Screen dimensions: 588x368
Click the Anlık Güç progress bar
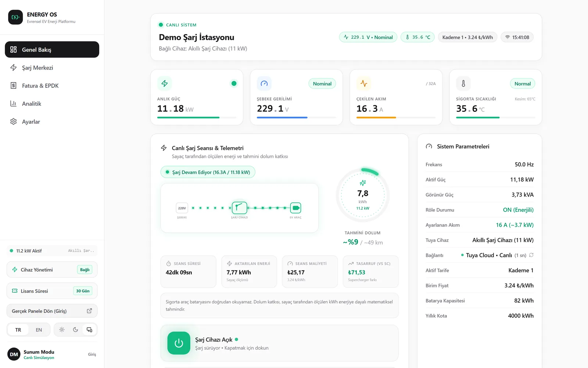[x=197, y=117]
